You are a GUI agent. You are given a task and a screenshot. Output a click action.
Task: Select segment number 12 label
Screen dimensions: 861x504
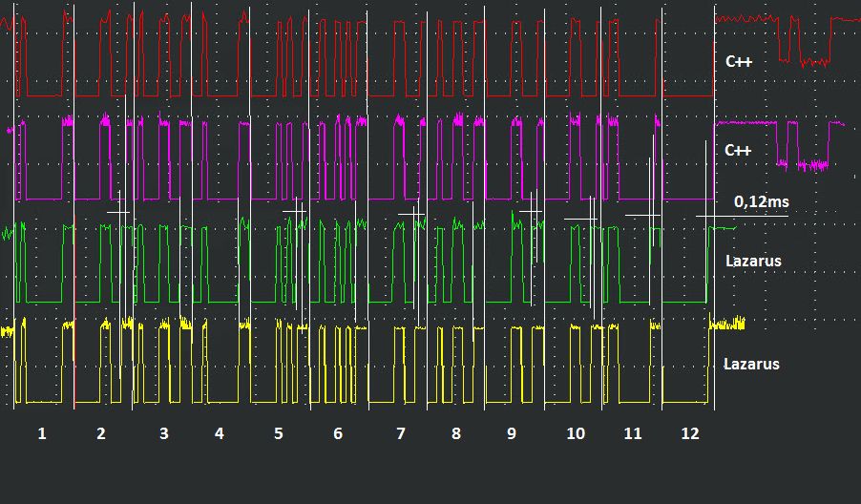point(690,433)
